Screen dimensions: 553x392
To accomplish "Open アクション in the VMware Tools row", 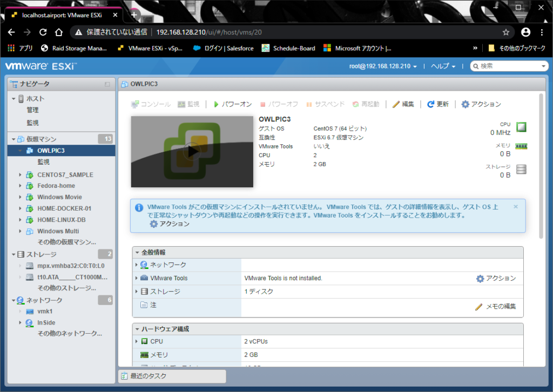I will [x=496, y=279].
